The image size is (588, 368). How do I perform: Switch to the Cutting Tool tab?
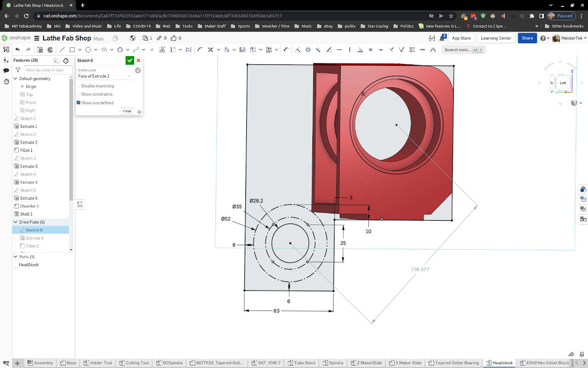coord(134,363)
